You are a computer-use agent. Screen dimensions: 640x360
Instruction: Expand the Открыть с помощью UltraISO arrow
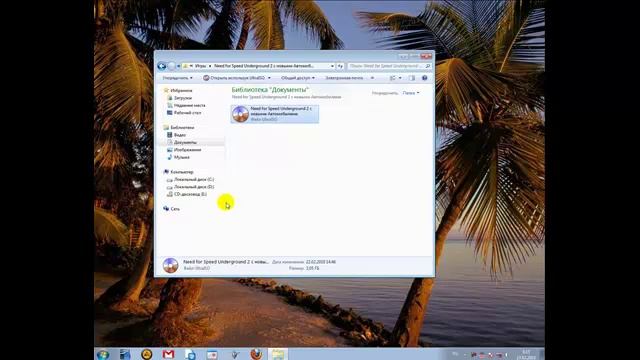click(269, 78)
